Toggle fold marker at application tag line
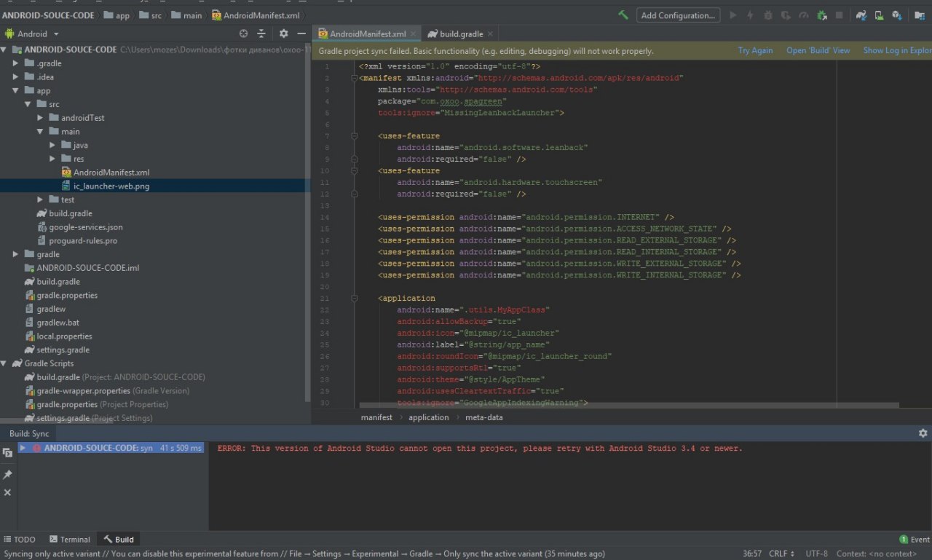Viewport: 932px width, 560px height. coord(355,299)
